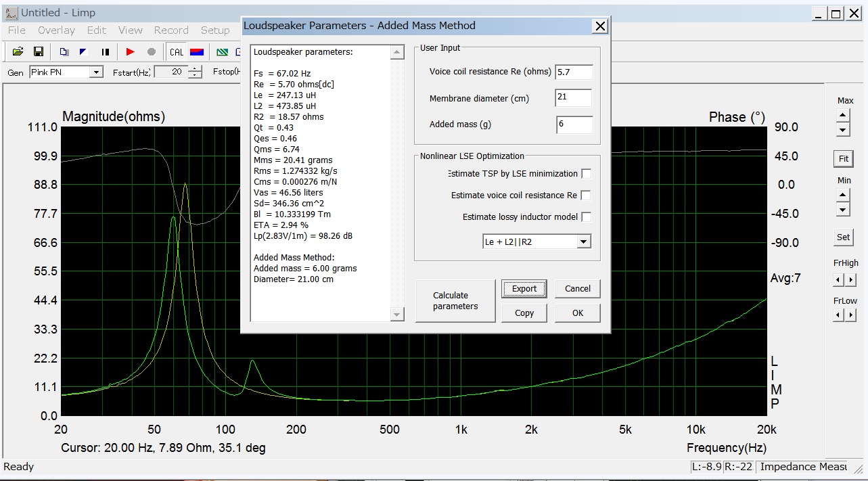This screenshot has width=868, height=481.
Task: Decrease Fstart value with down spinner
Action: coord(195,75)
